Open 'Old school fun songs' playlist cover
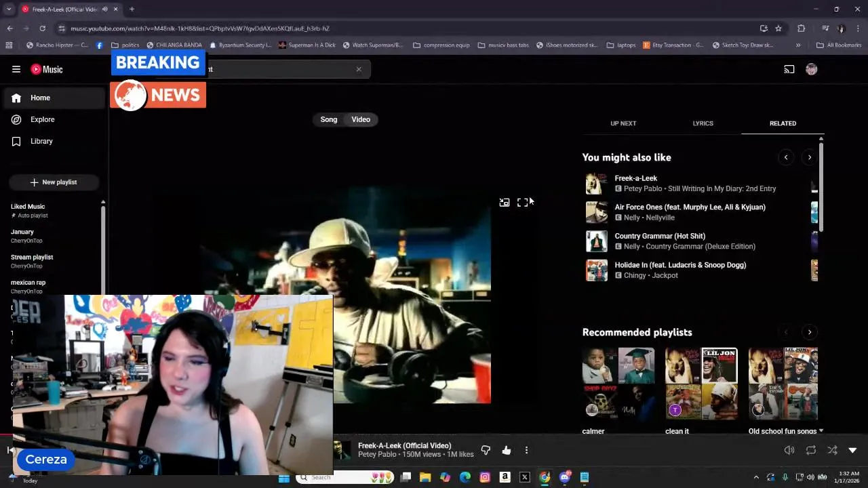The image size is (868, 488). (x=783, y=384)
